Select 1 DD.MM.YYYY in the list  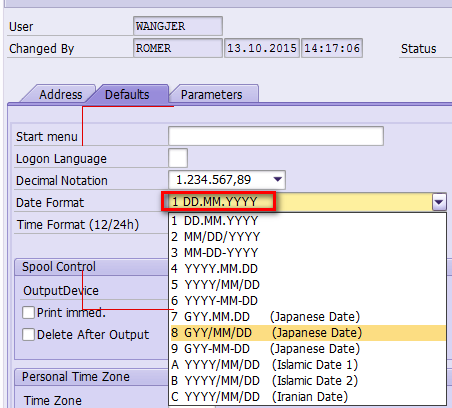(x=308, y=221)
